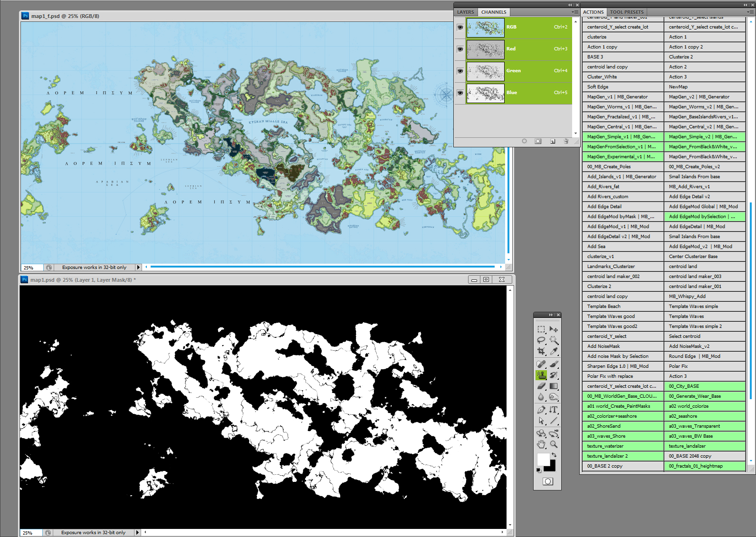This screenshot has height=537, width=756.
Task: Select the Line tool
Action: coord(554,421)
